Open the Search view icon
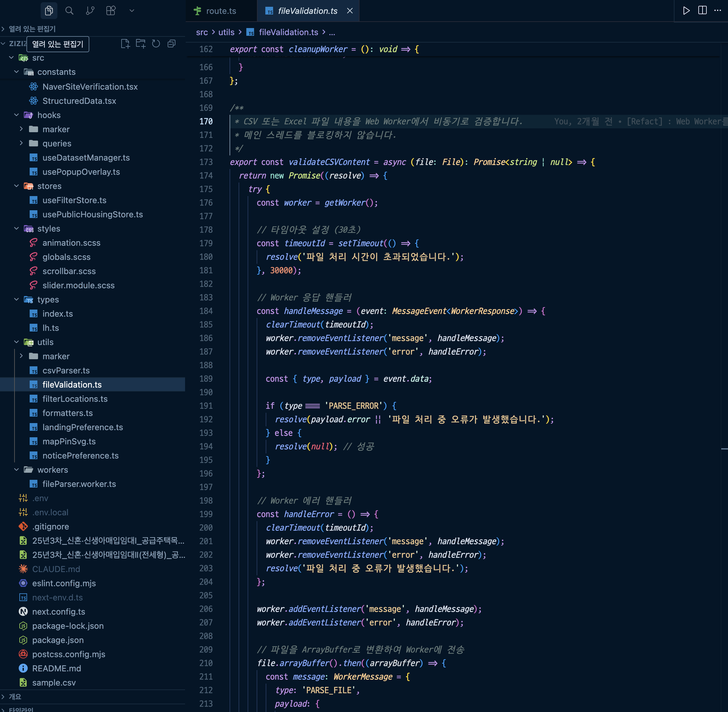 pyautogui.click(x=69, y=11)
